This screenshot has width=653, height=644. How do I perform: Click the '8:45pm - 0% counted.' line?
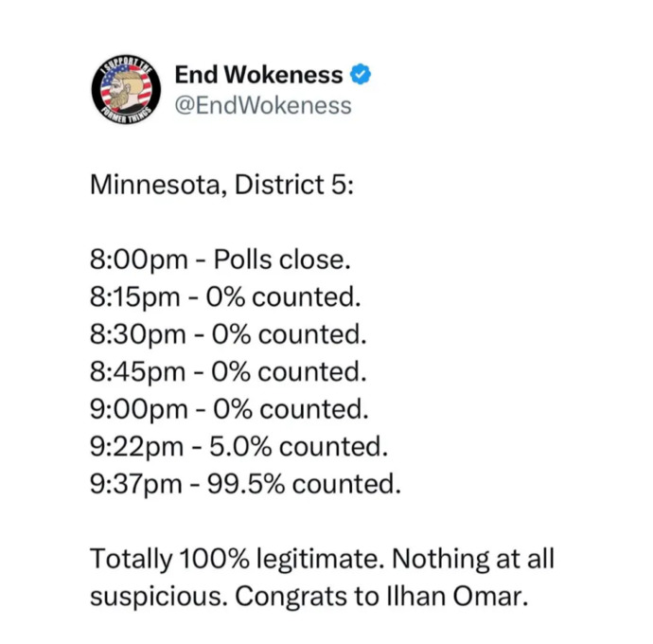[x=228, y=372]
